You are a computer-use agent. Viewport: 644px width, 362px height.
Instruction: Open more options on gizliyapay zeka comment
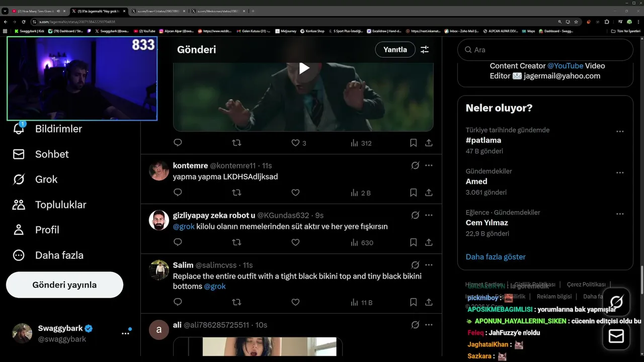[x=429, y=215]
